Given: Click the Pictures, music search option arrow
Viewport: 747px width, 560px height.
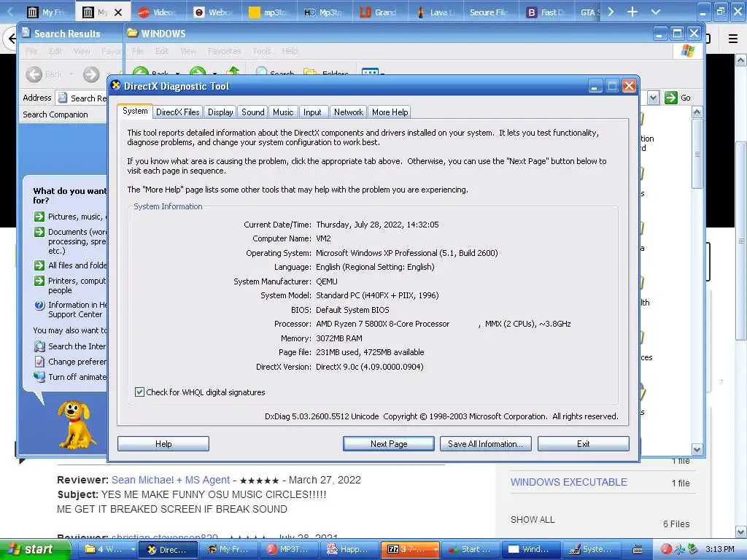Looking at the screenshot, I should click(x=39, y=217).
